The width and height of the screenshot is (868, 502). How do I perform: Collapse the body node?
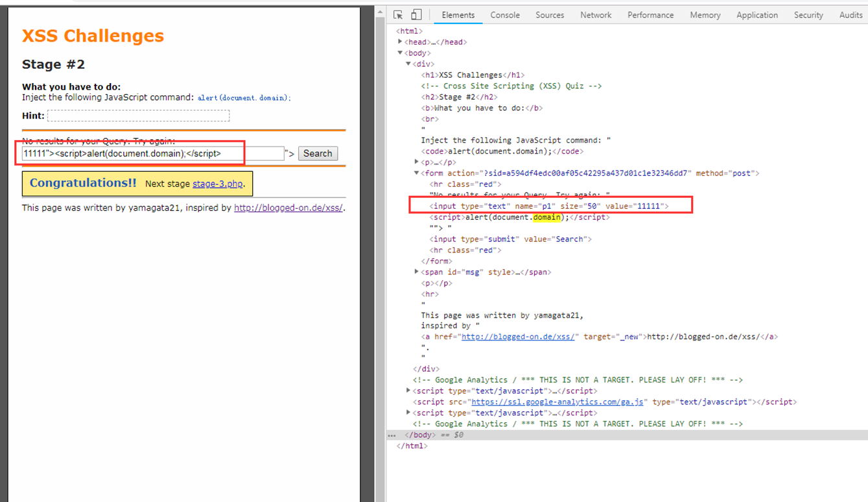pyautogui.click(x=401, y=53)
